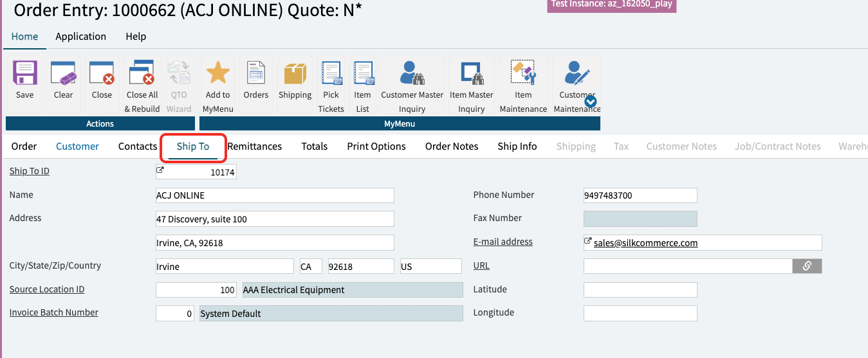Click the Clear eraser icon

pos(63,74)
